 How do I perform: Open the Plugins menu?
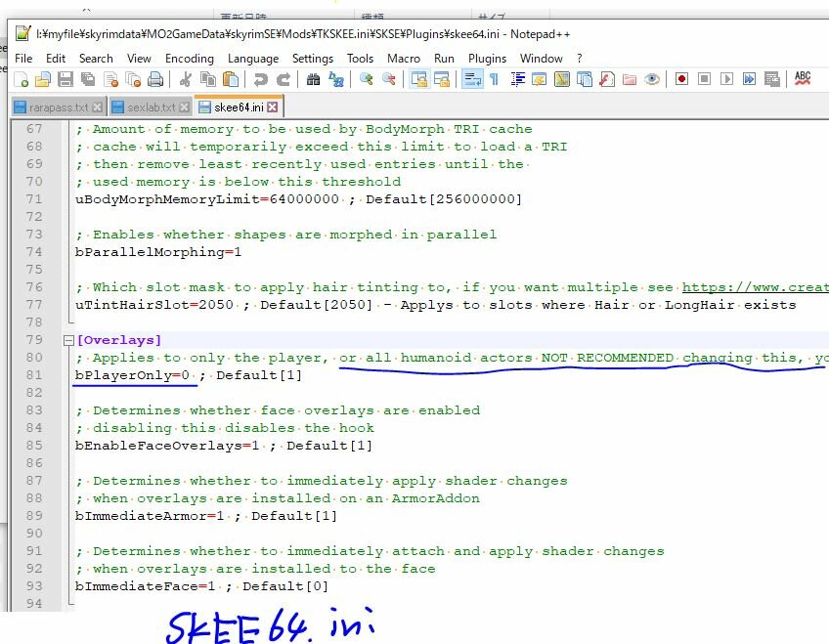pyautogui.click(x=487, y=58)
